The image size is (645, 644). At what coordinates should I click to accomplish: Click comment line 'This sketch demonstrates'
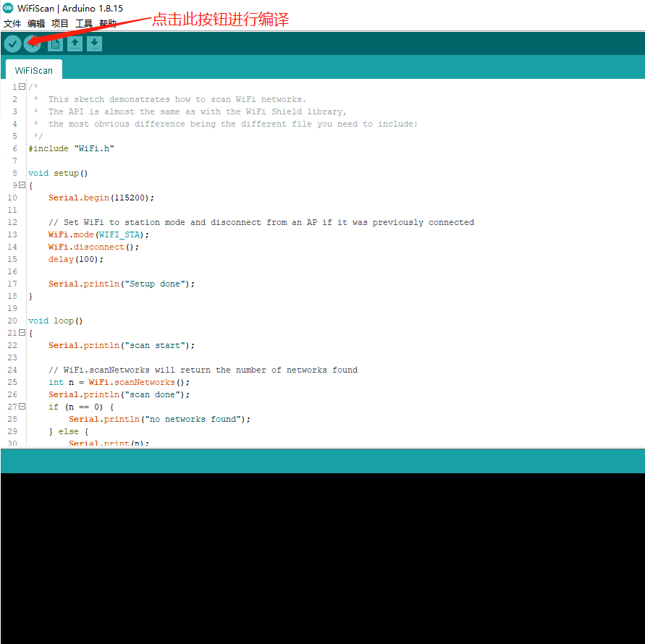[x=177, y=100]
